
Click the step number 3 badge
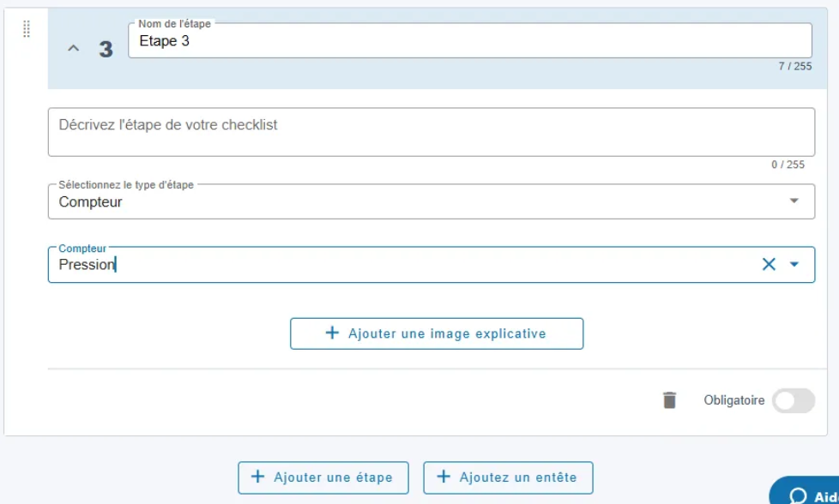tap(106, 49)
